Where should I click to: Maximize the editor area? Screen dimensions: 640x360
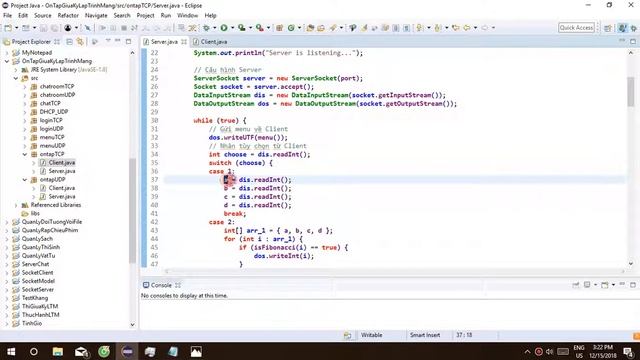tap(633, 41)
